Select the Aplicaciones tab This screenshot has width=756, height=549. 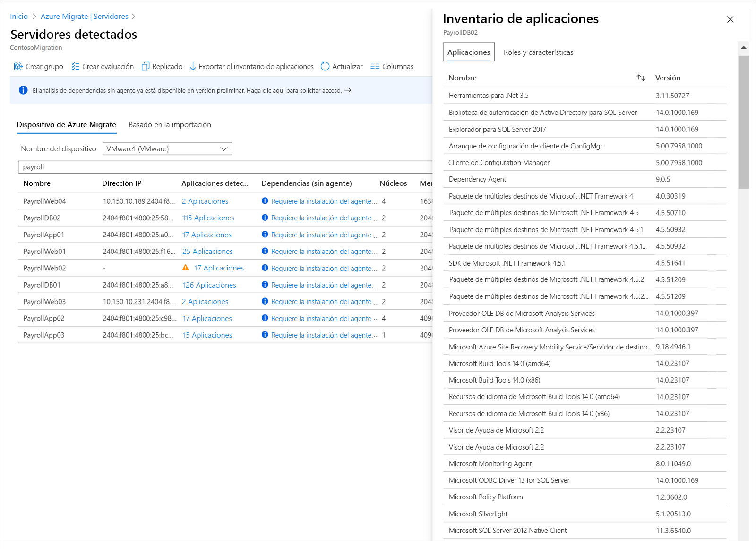[469, 52]
